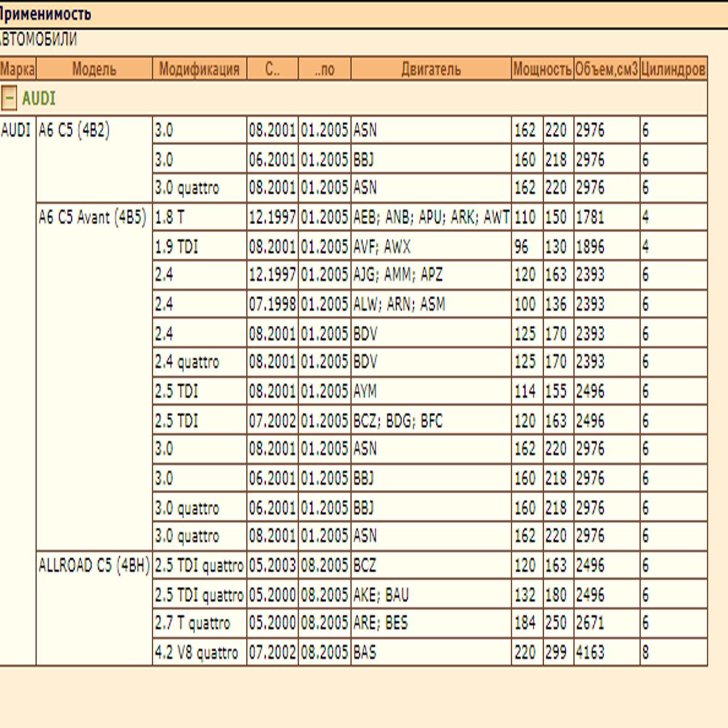
Task: Click engine cell BCZ; BDG; BFC
Action: coord(431,420)
